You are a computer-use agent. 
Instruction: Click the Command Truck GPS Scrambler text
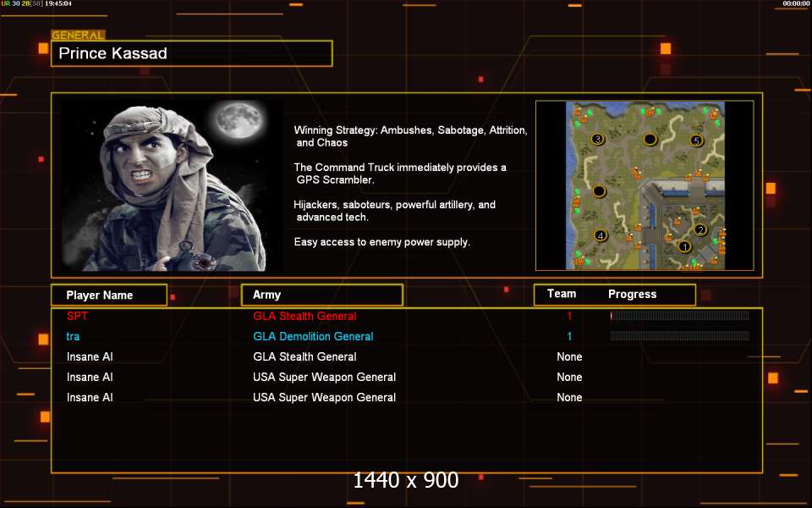(400, 174)
